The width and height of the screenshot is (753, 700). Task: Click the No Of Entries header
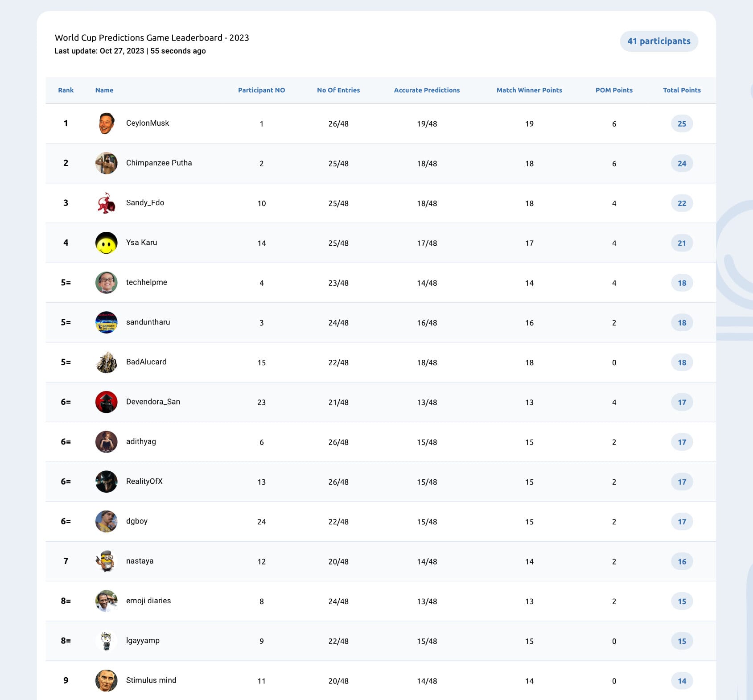[x=338, y=90]
